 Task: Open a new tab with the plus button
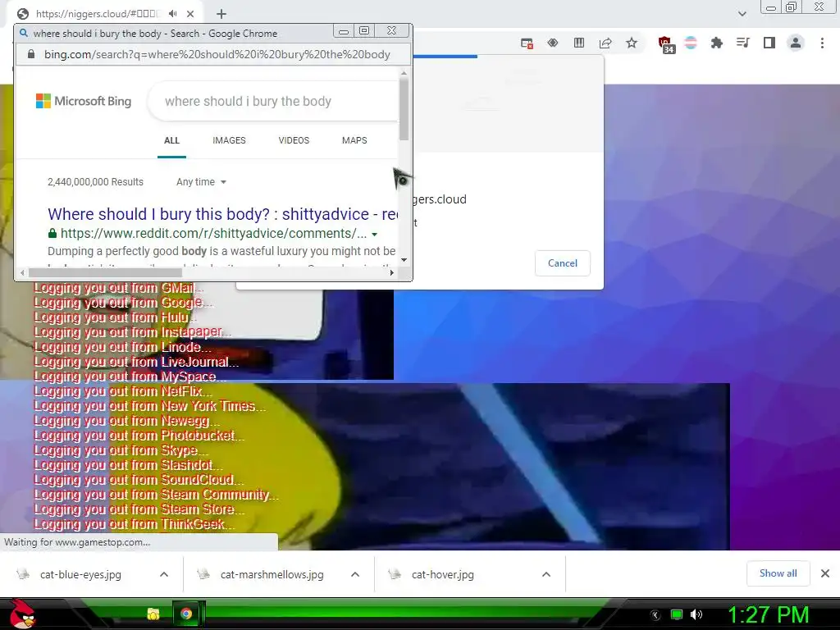pos(221,14)
